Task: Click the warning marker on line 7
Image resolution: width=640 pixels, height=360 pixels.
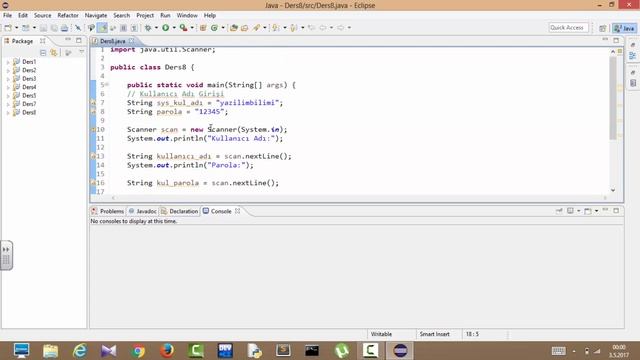Action: coord(93,103)
